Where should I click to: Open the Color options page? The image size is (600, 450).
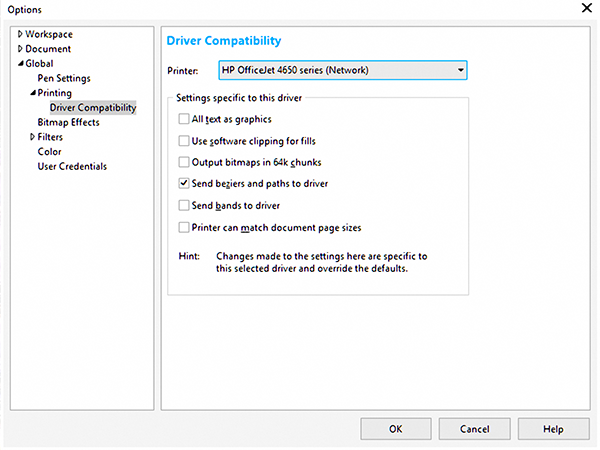[49, 152]
